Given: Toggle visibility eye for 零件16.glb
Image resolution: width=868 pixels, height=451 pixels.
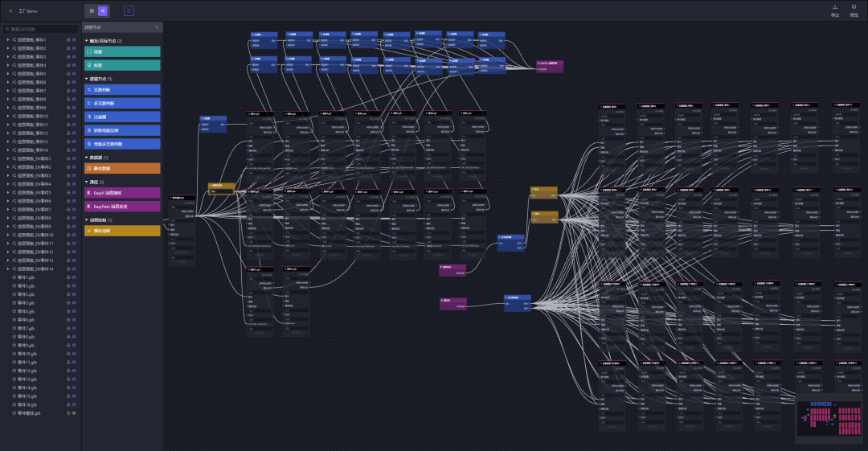Looking at the screenshot, I should coord(74,405).
